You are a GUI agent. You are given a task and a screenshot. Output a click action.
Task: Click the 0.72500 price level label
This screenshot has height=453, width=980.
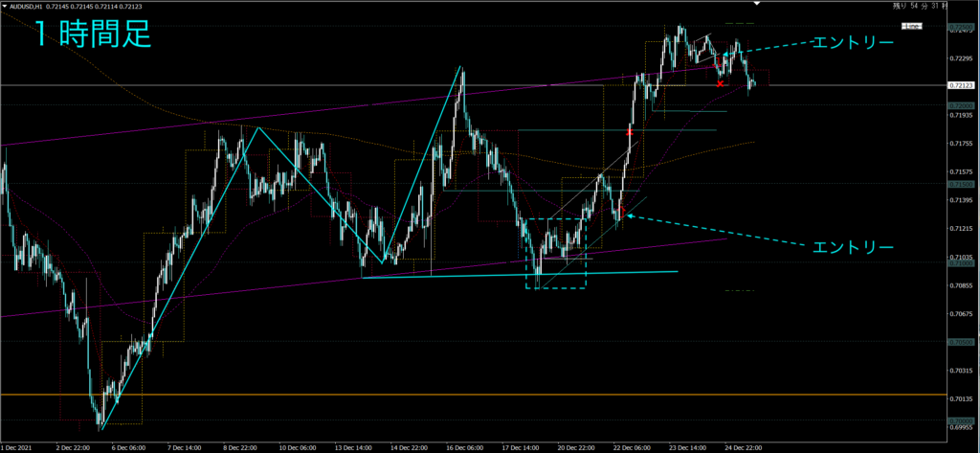click(x=960, y=31)
